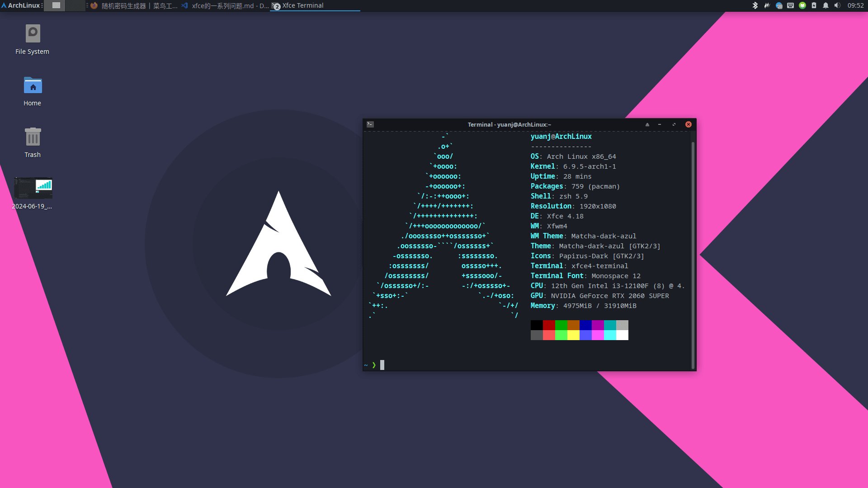Click the bright yellow color block in neofetch palette
The image size is (868, 488).
pos(573,335)
